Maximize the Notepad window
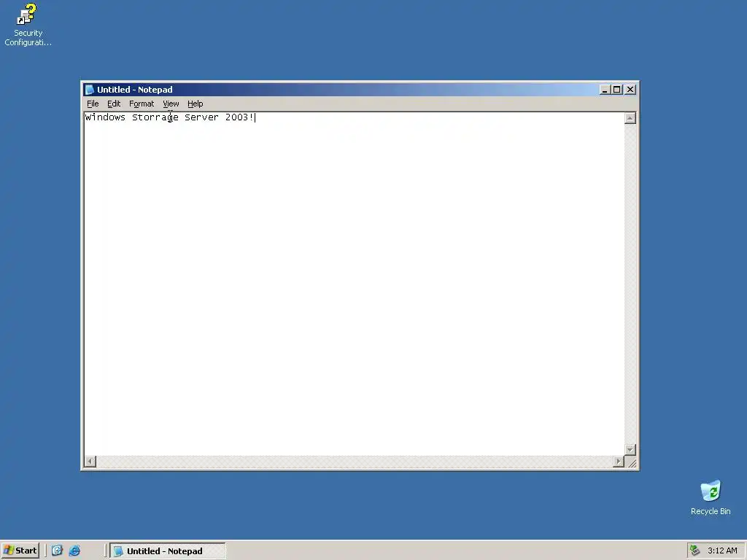 (x=617, y=90)
